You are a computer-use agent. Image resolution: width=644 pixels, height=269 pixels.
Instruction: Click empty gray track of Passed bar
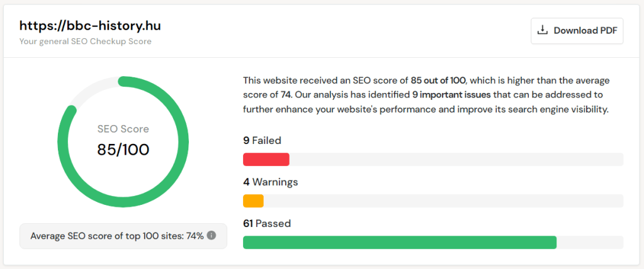pyautogui.click(x=589, y=243)
